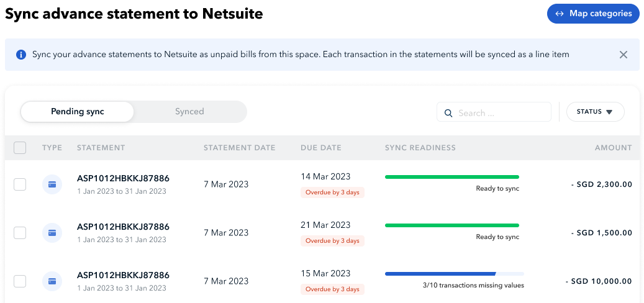
Task: Click statement date in SGD 10,000.00 row
Action: 226,281
